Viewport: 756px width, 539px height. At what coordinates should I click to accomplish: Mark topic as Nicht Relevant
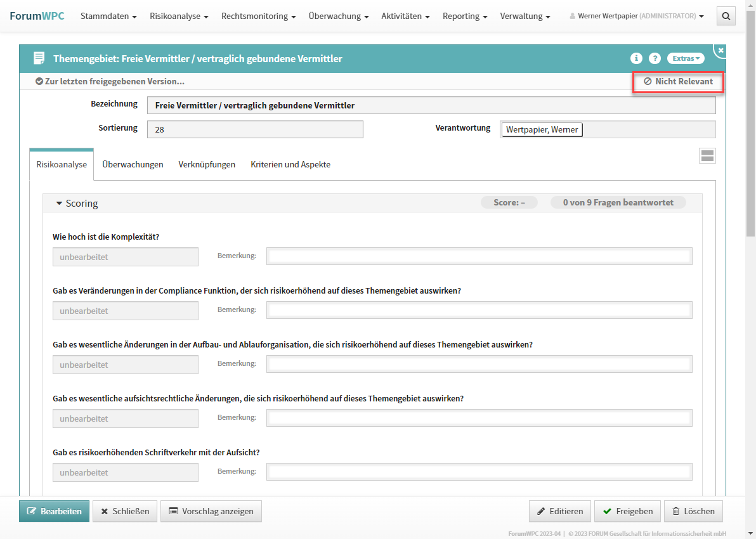pos(678,82)
